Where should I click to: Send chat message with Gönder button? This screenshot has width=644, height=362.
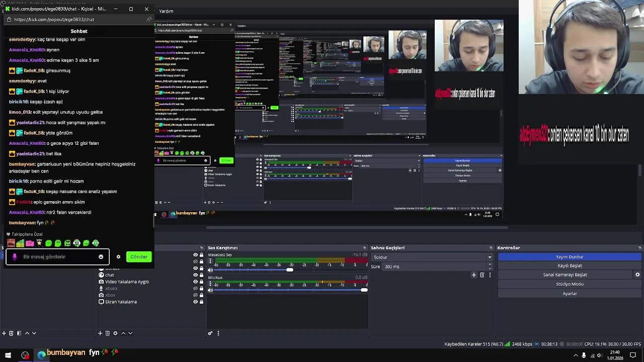139,257
